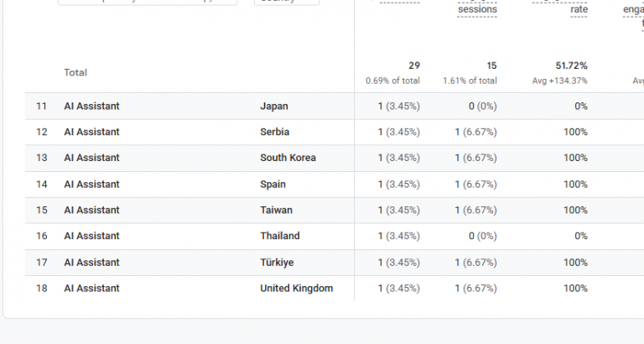Click the 100% rate for Spain
The height and width of the screenshot is (344, 644).
click(575, 185)
